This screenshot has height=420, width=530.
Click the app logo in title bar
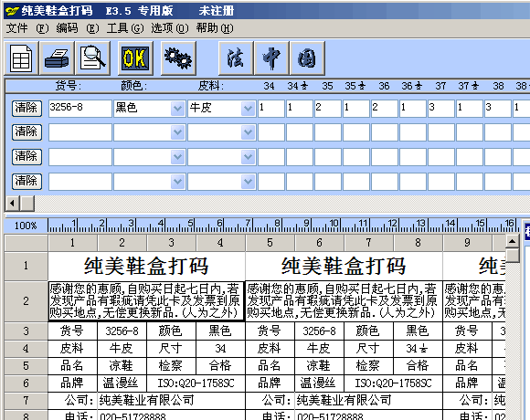click(12, 11)
